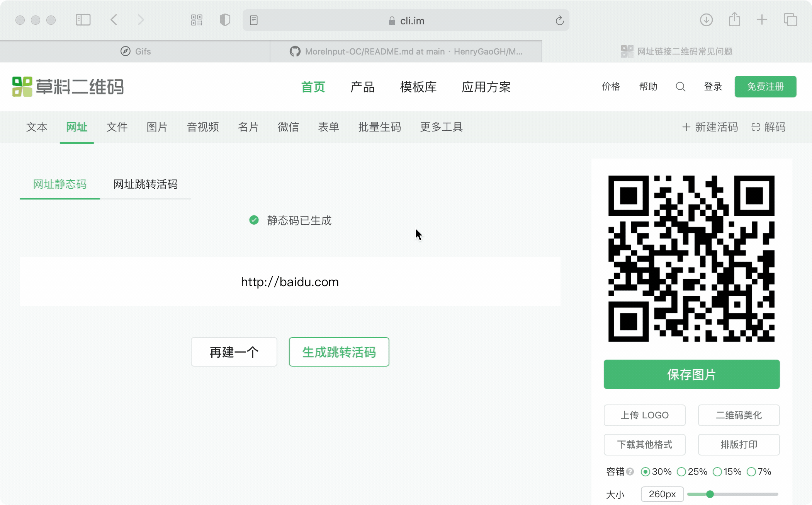
Task: Open the share icon in toolbar
Action: pyautogui.click(x=734, y=19)
